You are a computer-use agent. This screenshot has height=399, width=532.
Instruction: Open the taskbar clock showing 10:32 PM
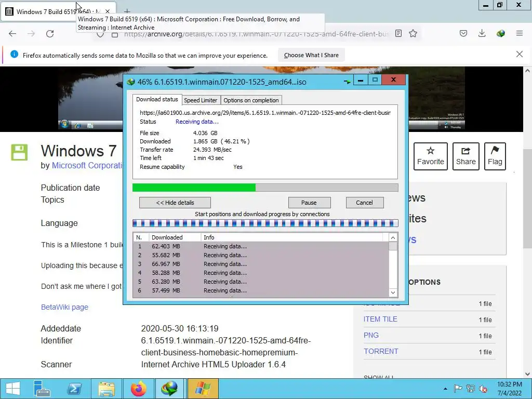click(x=509, y=389)
